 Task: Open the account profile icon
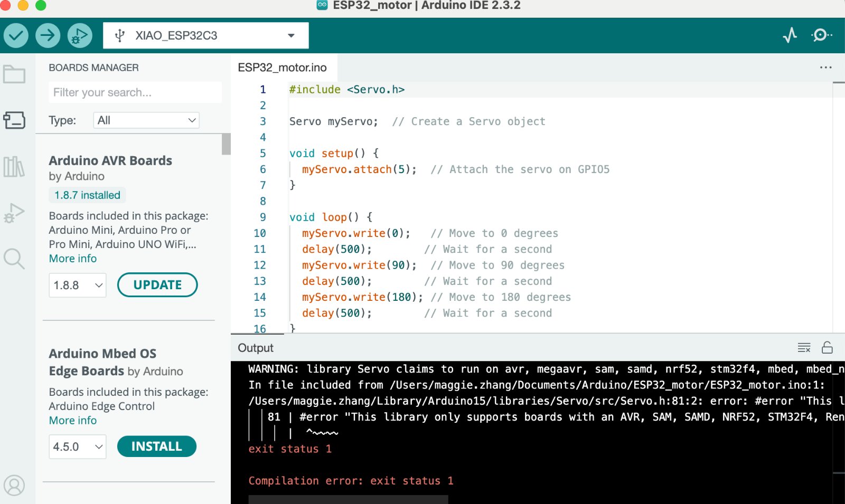click(x=14, y=485)
